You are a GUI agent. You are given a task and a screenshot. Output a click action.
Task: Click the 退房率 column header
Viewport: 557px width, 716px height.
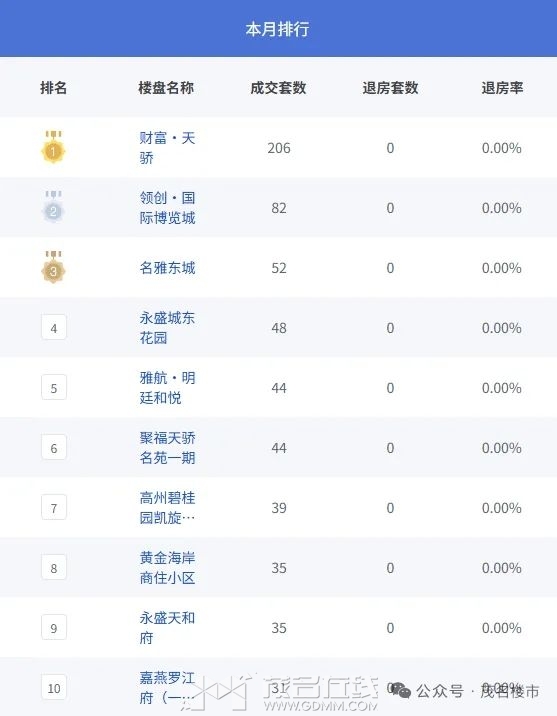tap(502, 87)
